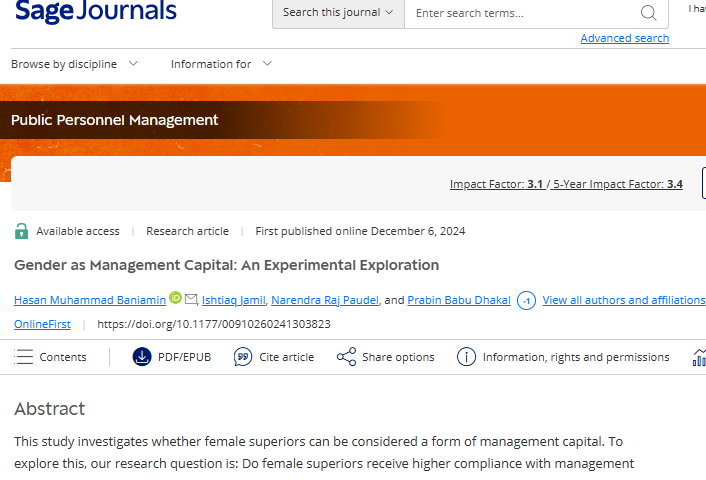The image size is (706, 480).
Task: Go to Sage Journals home logo
Action: [x=96, y=11]
